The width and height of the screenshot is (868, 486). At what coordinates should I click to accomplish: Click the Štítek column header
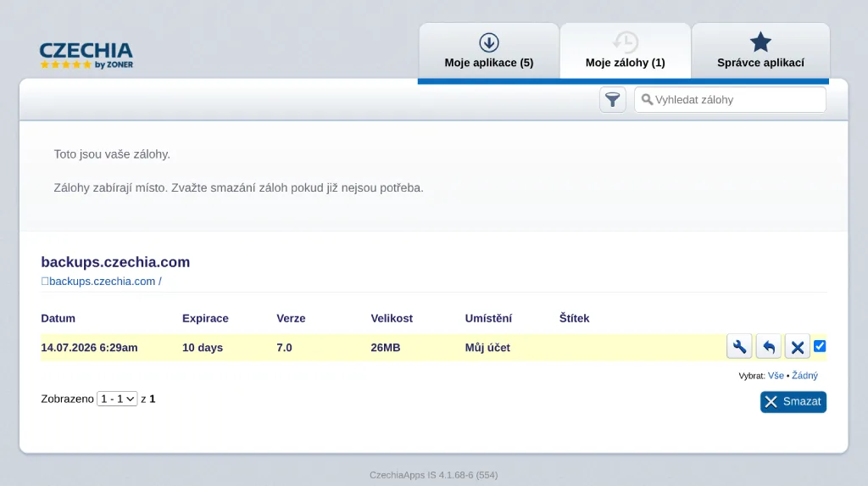point(574,318)
